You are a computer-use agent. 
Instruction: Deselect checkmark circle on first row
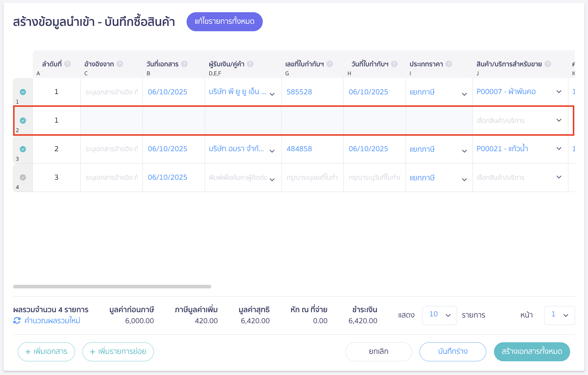click(x=22, y=92)
